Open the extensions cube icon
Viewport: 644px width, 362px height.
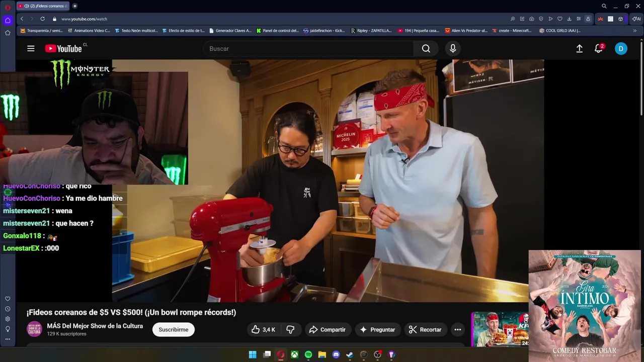(x=620, y=19)
